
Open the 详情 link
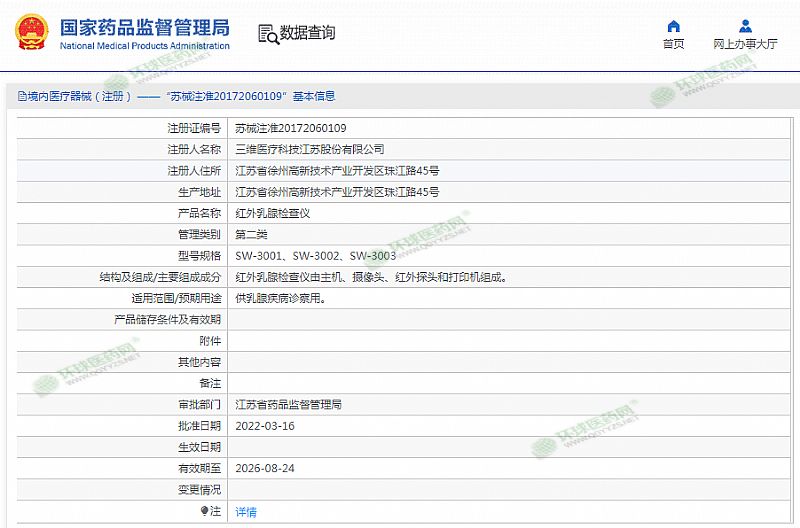tap(246, 512)
